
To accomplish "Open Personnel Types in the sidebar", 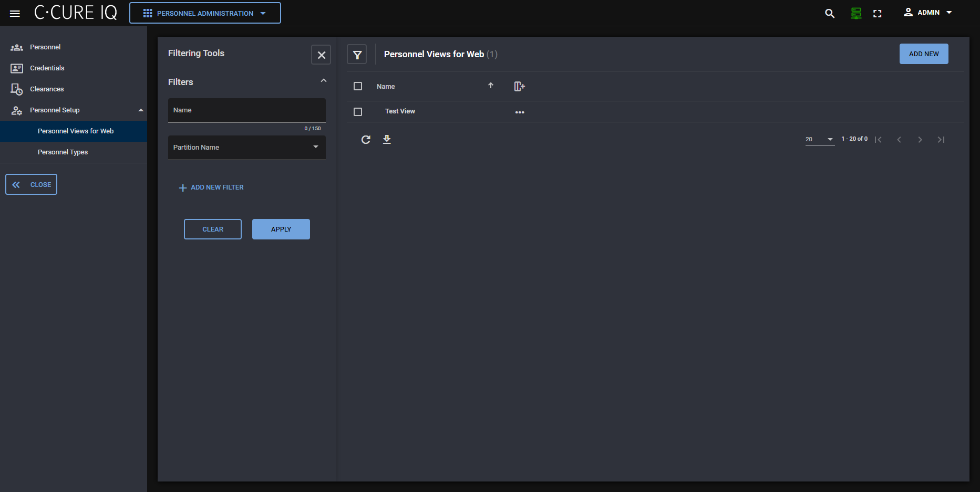I will point(63,152).
